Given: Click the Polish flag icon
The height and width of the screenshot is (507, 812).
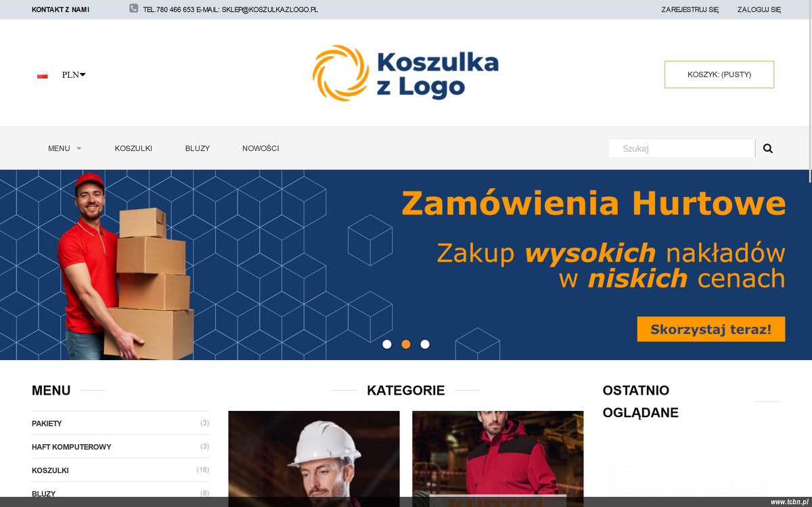Looking at the screenshot, I should click(x=43, y=75).
